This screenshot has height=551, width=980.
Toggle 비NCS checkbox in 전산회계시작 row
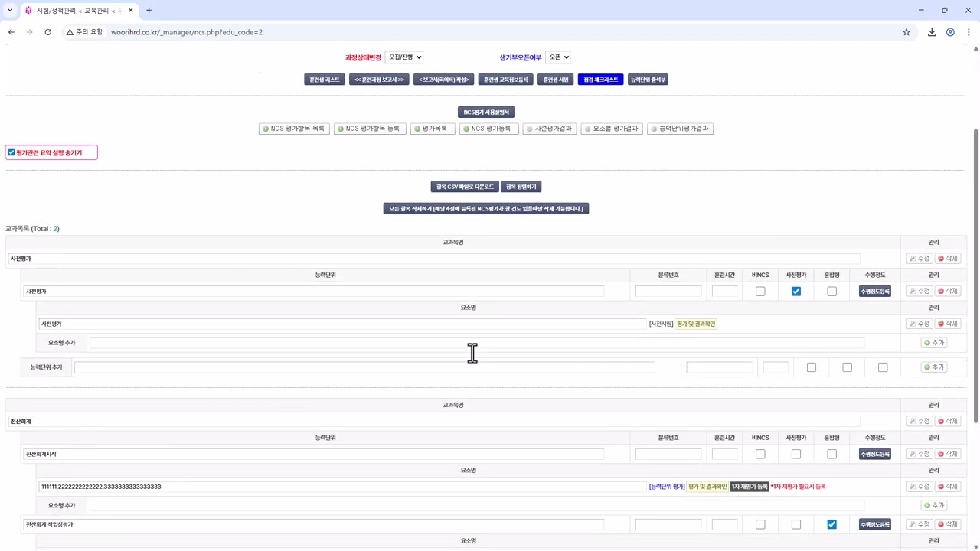click(760, 454)
